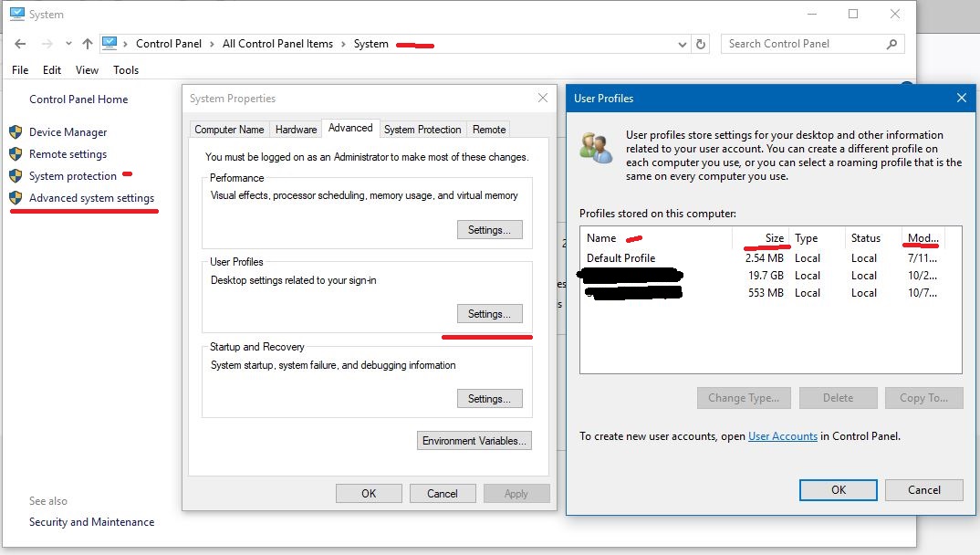The image size is (980, 555).
Task: Close the System Properties dialog
Action: (543, 98)
